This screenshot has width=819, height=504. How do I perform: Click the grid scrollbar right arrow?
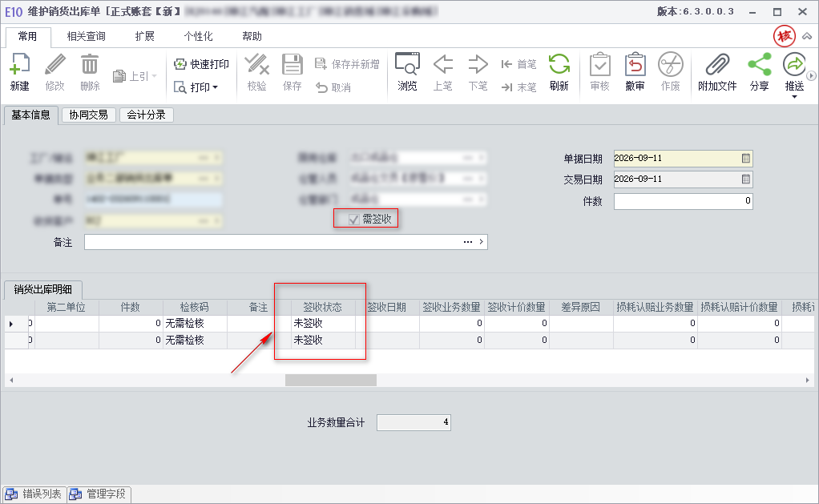(x=808, y=381)
